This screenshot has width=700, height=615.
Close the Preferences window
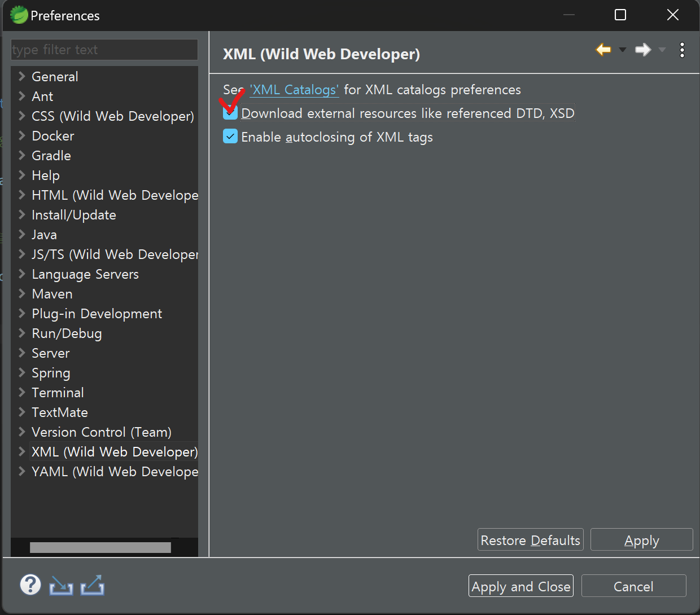673,15
